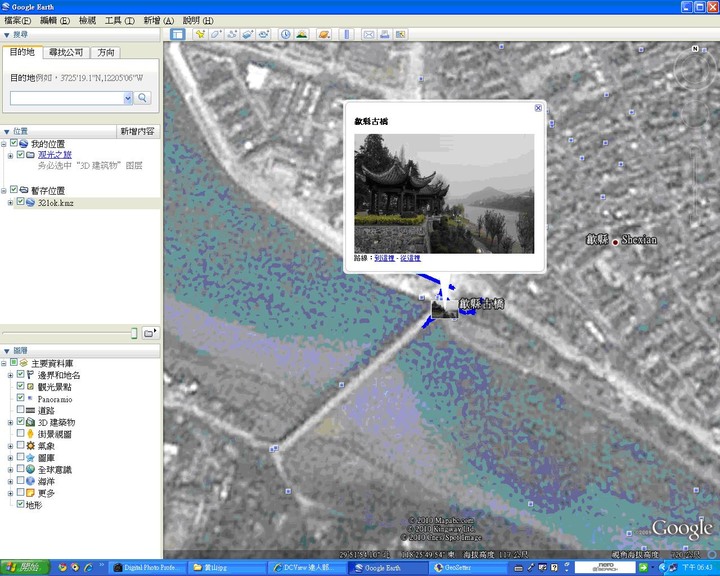Click the 到這裡 route link

coord(384,258)
